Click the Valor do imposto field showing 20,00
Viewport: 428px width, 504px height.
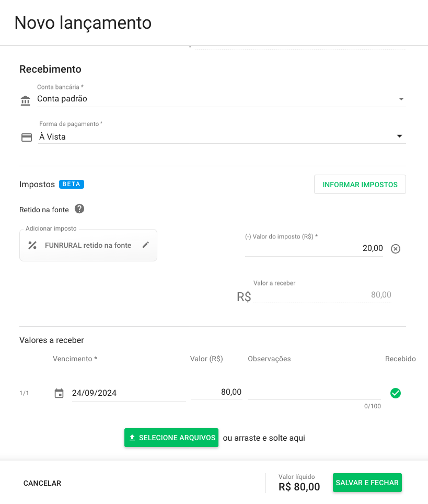point(314,248)
